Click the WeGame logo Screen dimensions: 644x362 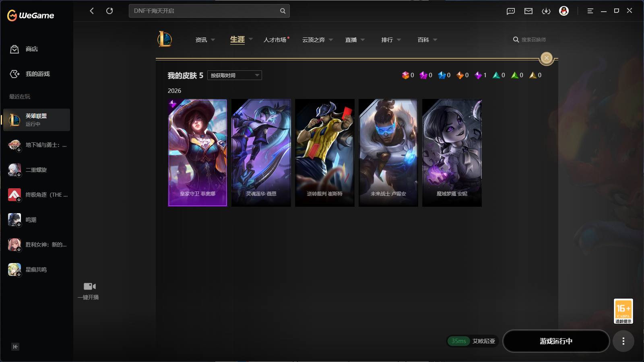[31, 15]
